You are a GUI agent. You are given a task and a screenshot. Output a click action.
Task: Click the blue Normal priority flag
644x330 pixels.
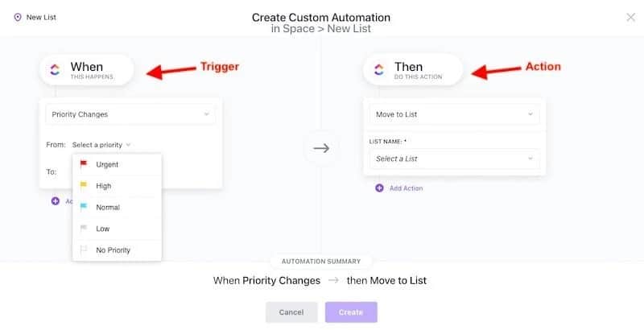coord(84,207)
